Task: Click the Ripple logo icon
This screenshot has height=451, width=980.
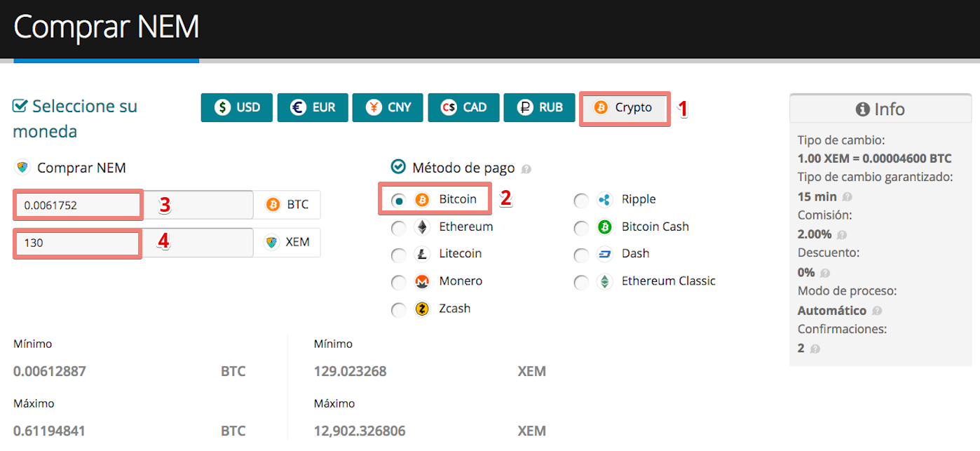Action: pyautogui.click(x=604, y=200)
